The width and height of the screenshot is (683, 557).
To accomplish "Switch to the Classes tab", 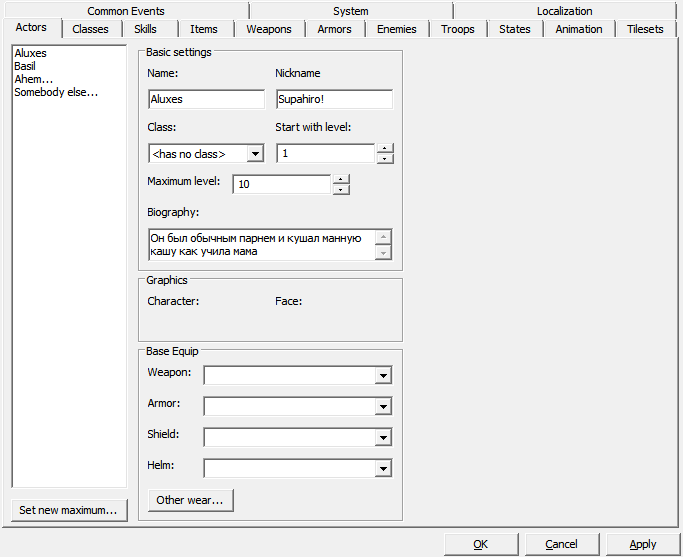I will pyautogui.click(x=90, y=29).
